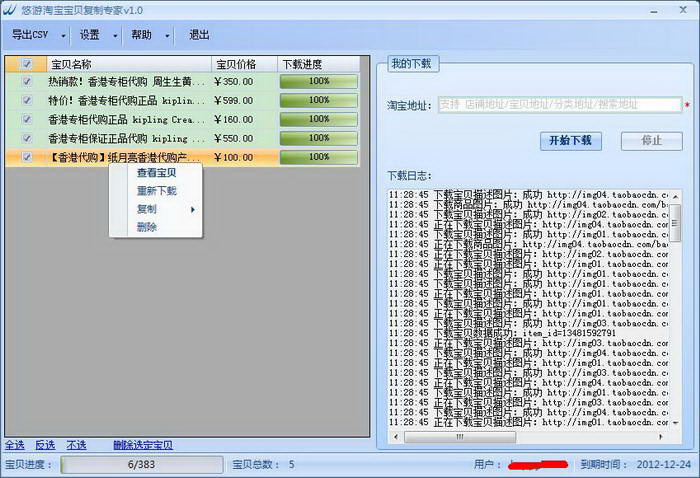The image size is (700, 478).
Task: Click 退出 in the toolbar
Action: click(199, 35)
